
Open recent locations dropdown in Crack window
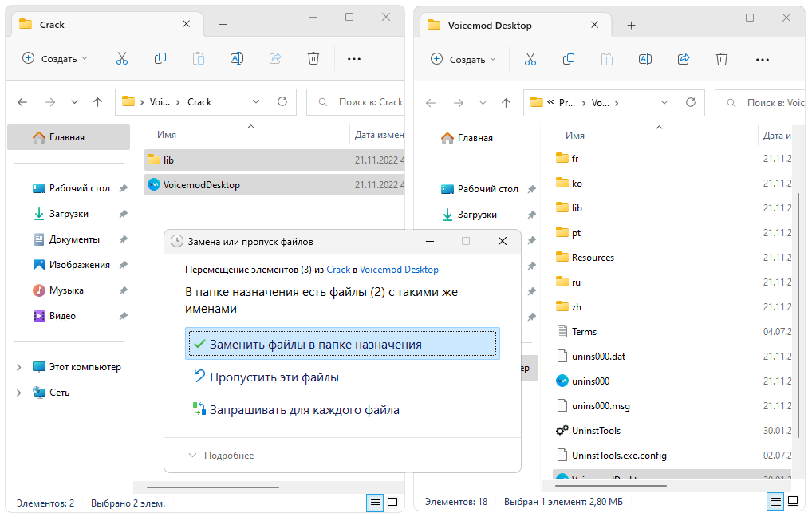tap(74, 102)
